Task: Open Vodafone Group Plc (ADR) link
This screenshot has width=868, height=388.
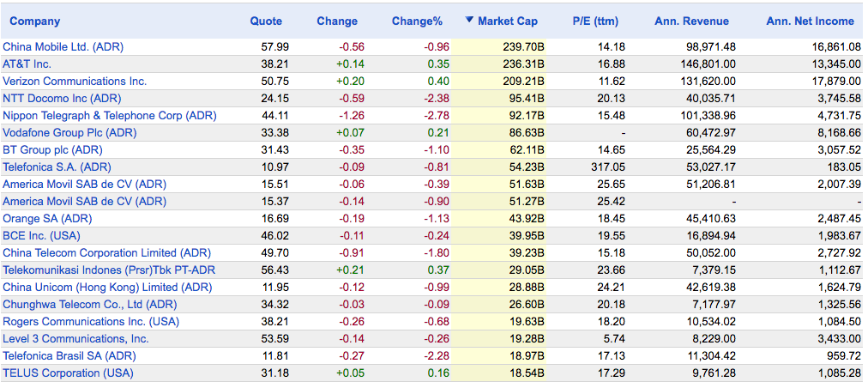Action: [x=69, y=133]
